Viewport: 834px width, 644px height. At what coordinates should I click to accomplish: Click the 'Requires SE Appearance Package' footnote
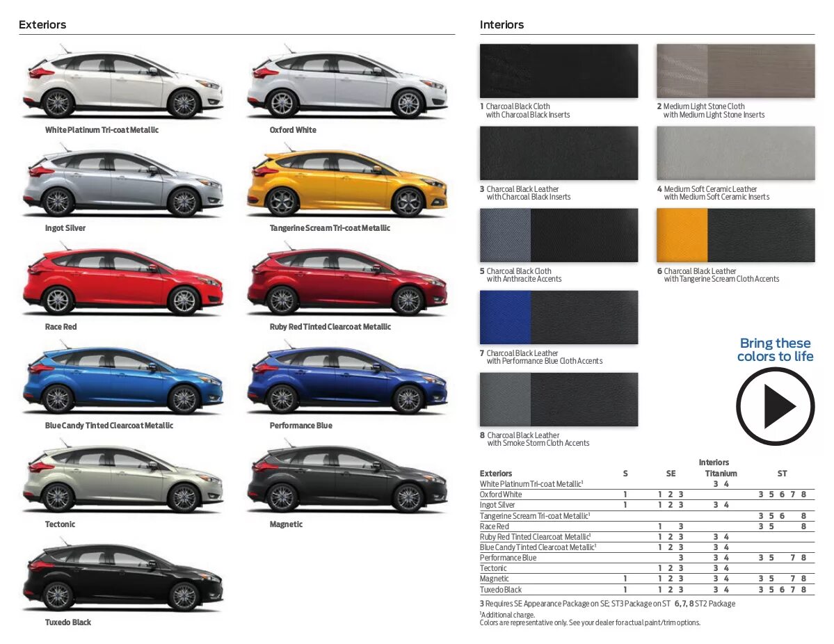point(575,604)
